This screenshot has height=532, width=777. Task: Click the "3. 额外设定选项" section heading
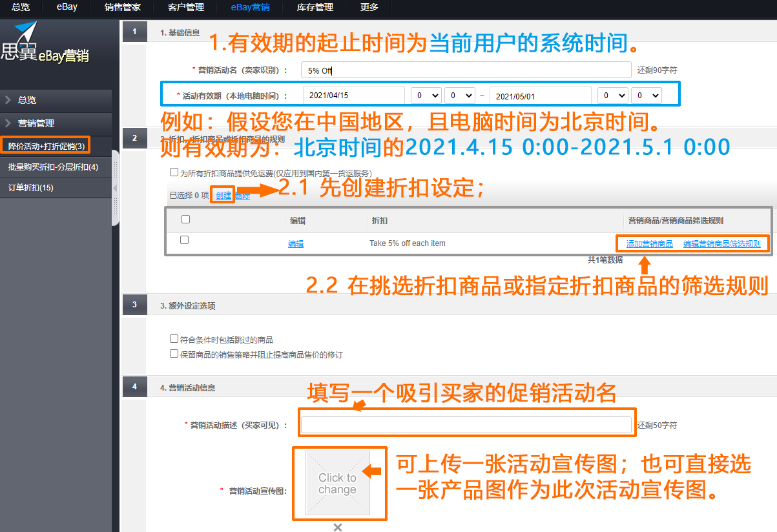pos(188,305)
